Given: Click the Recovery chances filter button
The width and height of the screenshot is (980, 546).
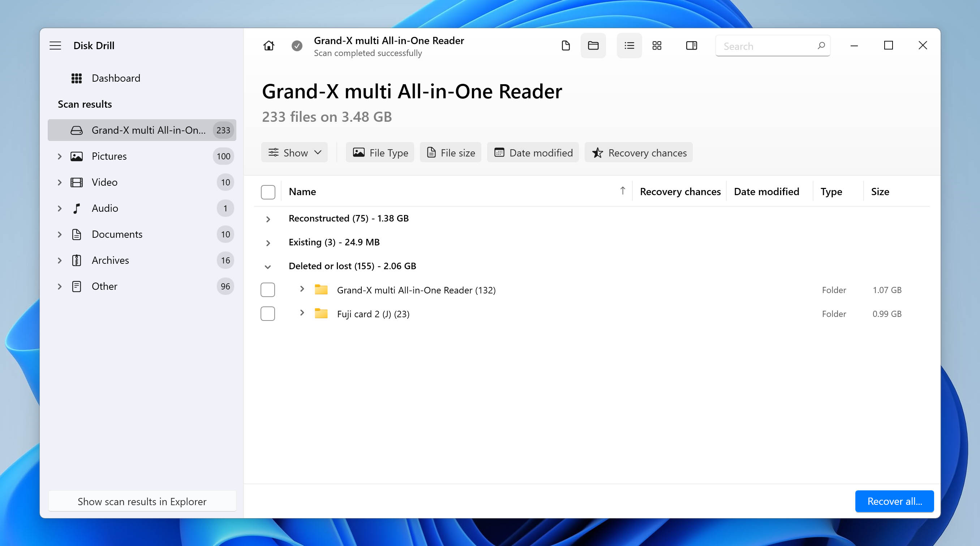Looking at the screenshot, I should (639, 152).
